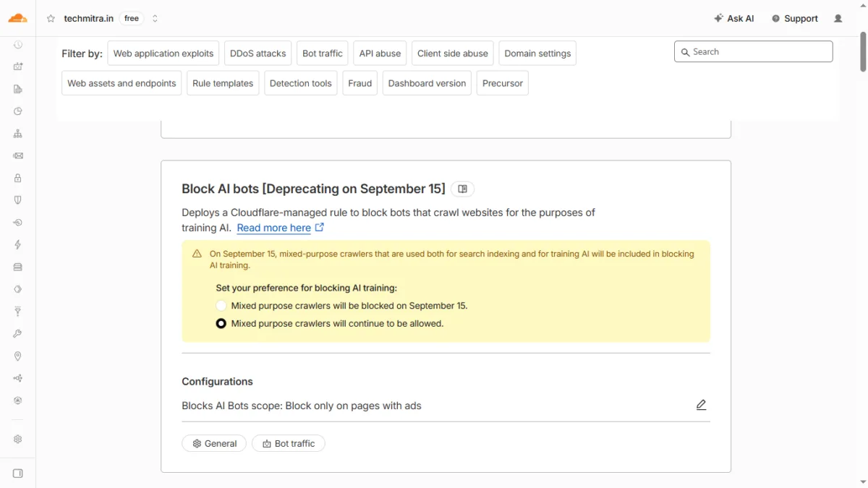This screenshot has height=488, width=868.
Task: Open the Rules funnel sidebar icon
Action: point(18,312)
